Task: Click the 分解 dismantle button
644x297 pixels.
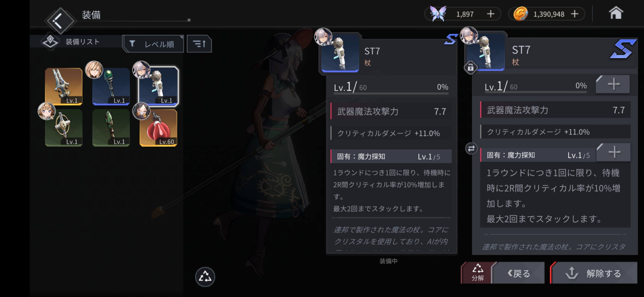Action: coord(477,273)
